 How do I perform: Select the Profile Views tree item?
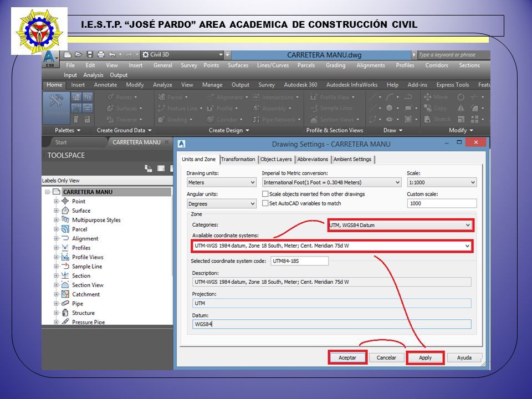pyautogui.click(x=88, y=257)
